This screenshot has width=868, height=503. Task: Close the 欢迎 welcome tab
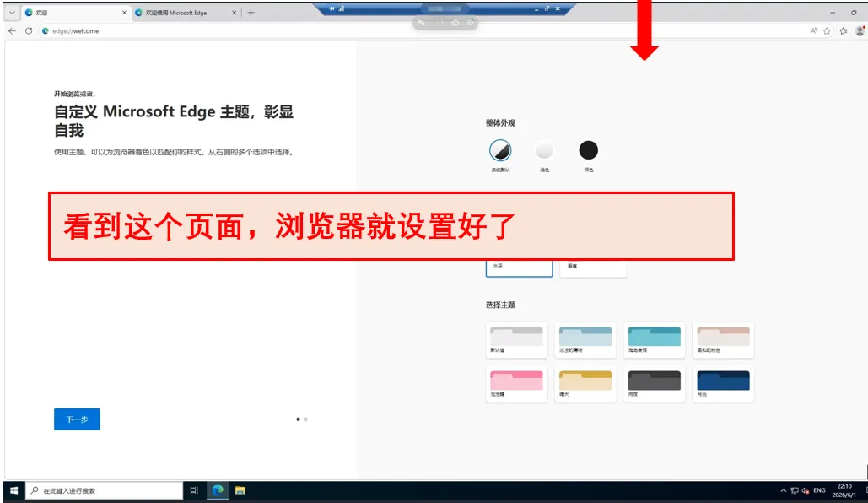pos(124,12)
